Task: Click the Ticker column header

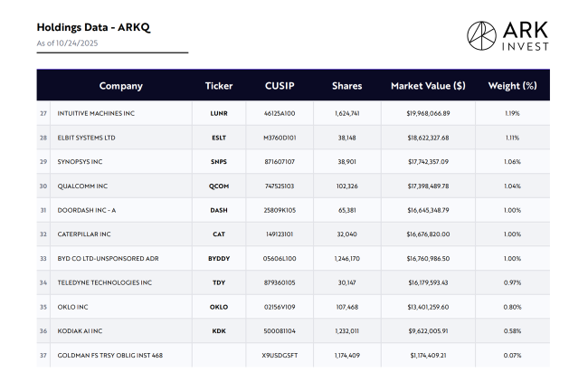Action: pyautogui.click(x=219, y=86)
